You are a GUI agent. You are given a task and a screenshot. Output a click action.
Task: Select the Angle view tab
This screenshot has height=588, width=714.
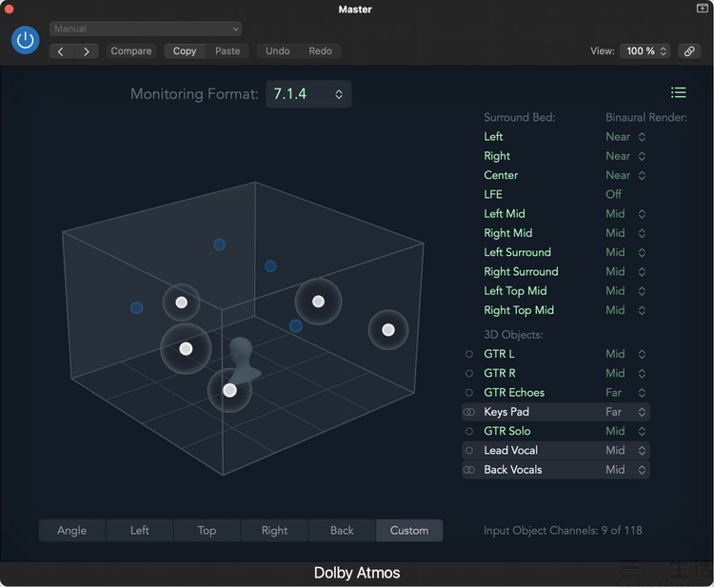71,531
